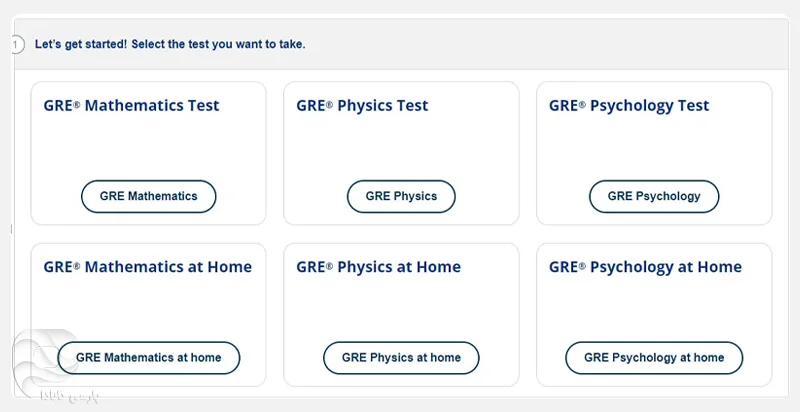Viewport: 800px width, 412px height.
Task: Click the ® symbol in Physics Test heading
Action: pyautogui.click(x=329, y=104)
